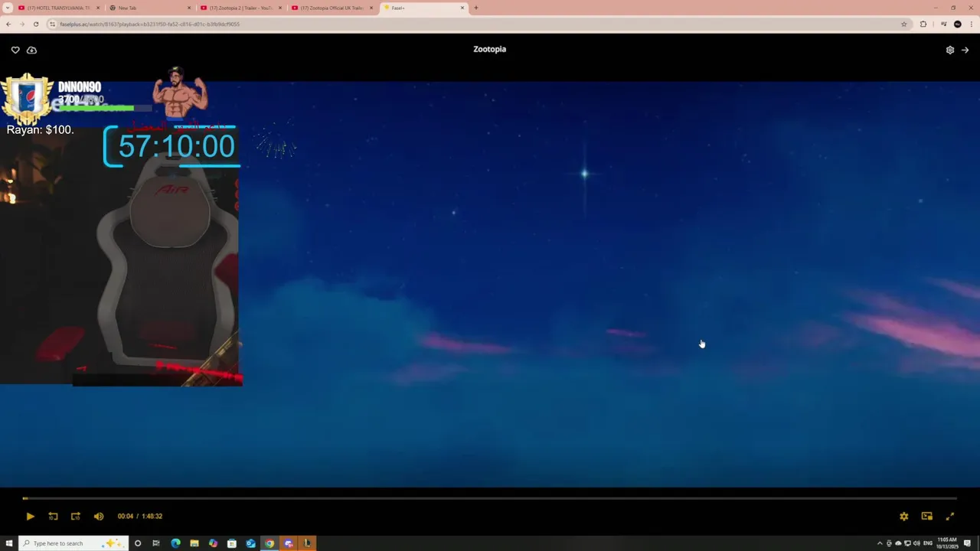This screenshot has height=551, width=980.
Task: Open Outlook from the taskbar
Action: tap(250, 543)
